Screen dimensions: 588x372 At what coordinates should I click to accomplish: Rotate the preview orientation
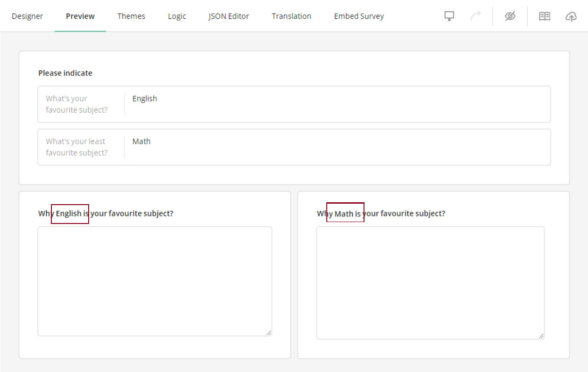tap(476, 16)
